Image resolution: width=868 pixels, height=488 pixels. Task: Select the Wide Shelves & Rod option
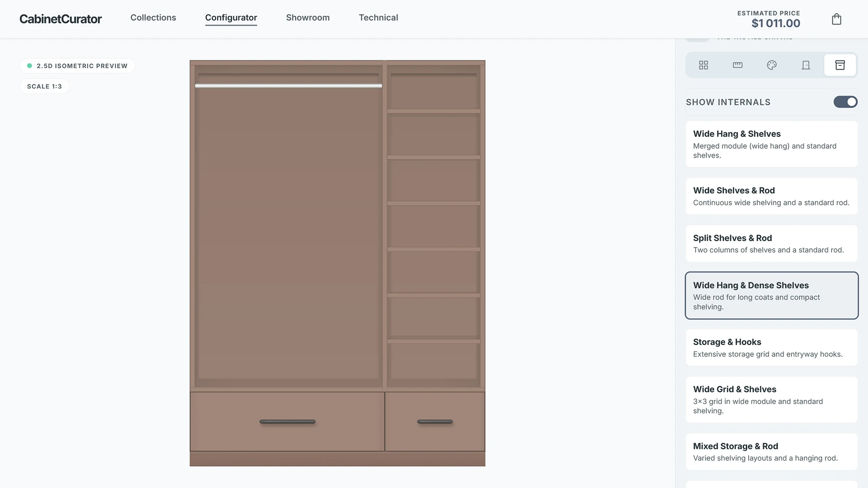[771, 196]
